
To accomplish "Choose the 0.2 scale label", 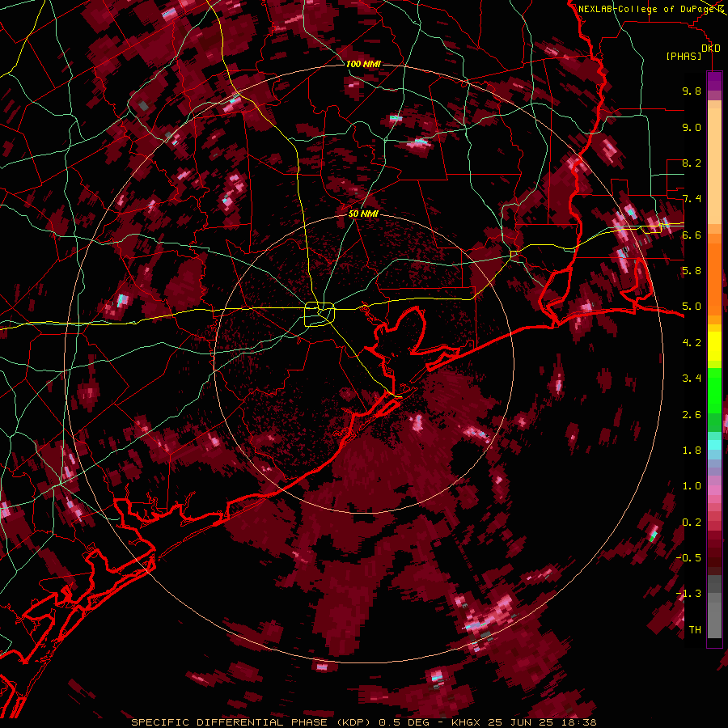I will point(692,523).
